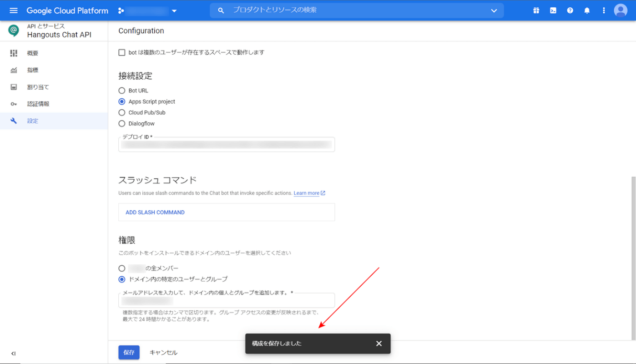Click the 設定 wrench icon
This screenshot has height=364, width=636.
(x=14, y=121)
